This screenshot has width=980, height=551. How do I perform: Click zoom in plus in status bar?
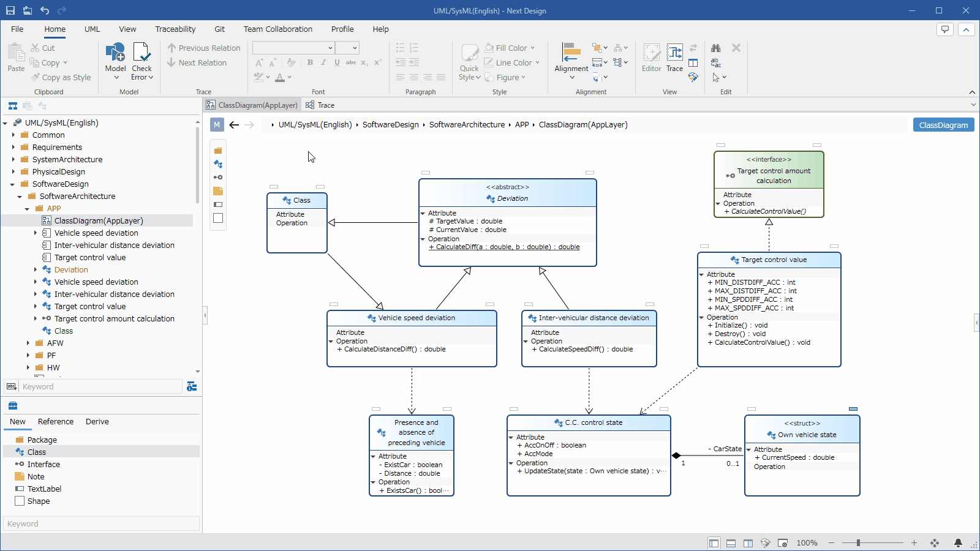(x=914, y=542)
